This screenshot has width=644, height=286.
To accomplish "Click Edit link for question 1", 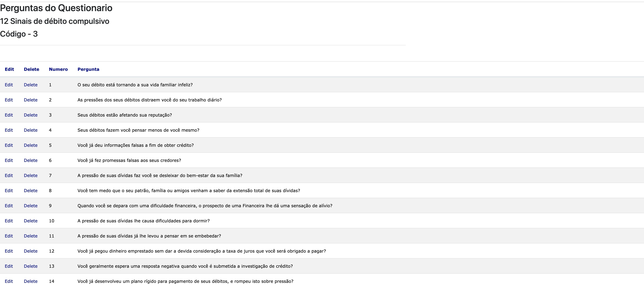I will pyautogui.click(x=9, y=85).
